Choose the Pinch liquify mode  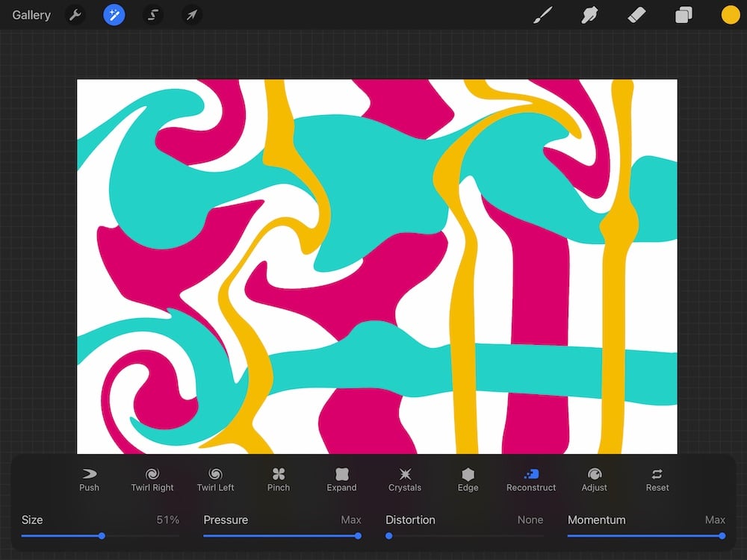[278, 480]
